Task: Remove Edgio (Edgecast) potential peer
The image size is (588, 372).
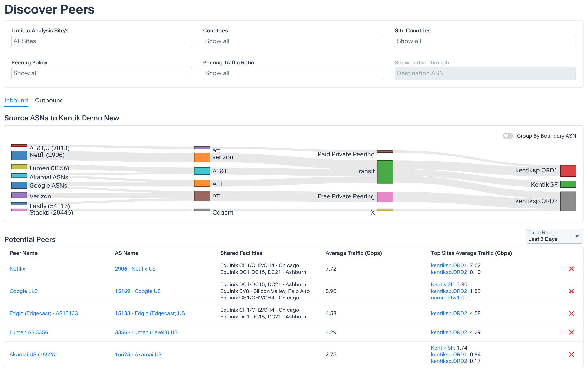Action: (571, 314)
